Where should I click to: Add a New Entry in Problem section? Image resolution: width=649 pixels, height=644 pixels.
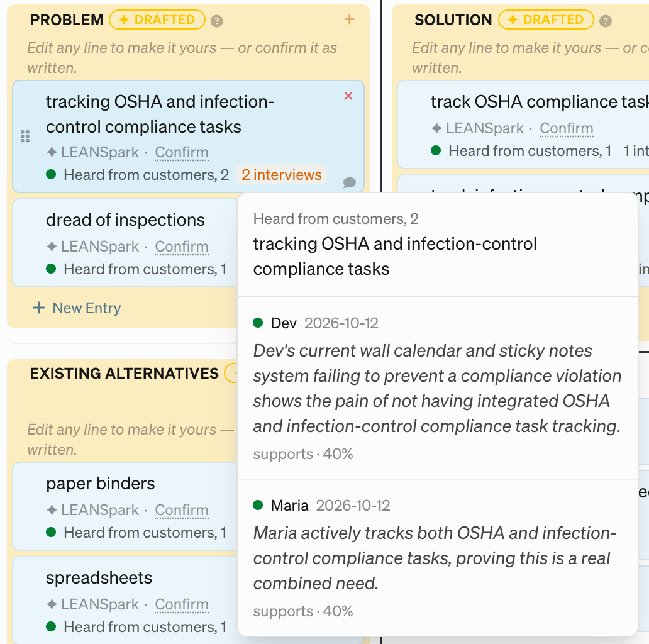(77, 308)
